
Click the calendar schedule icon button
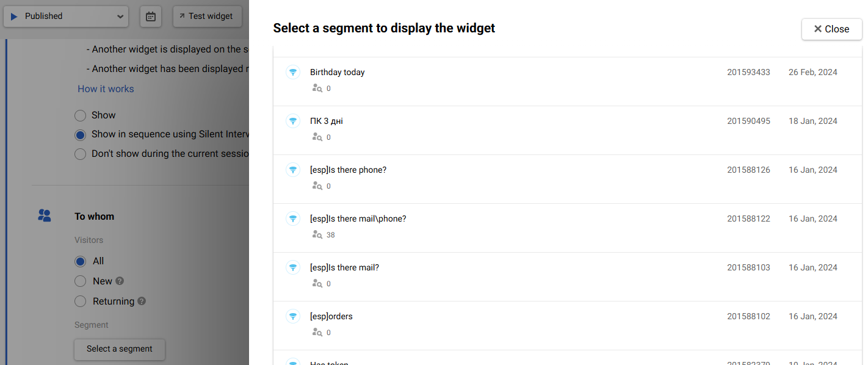[x=151, y=16]
